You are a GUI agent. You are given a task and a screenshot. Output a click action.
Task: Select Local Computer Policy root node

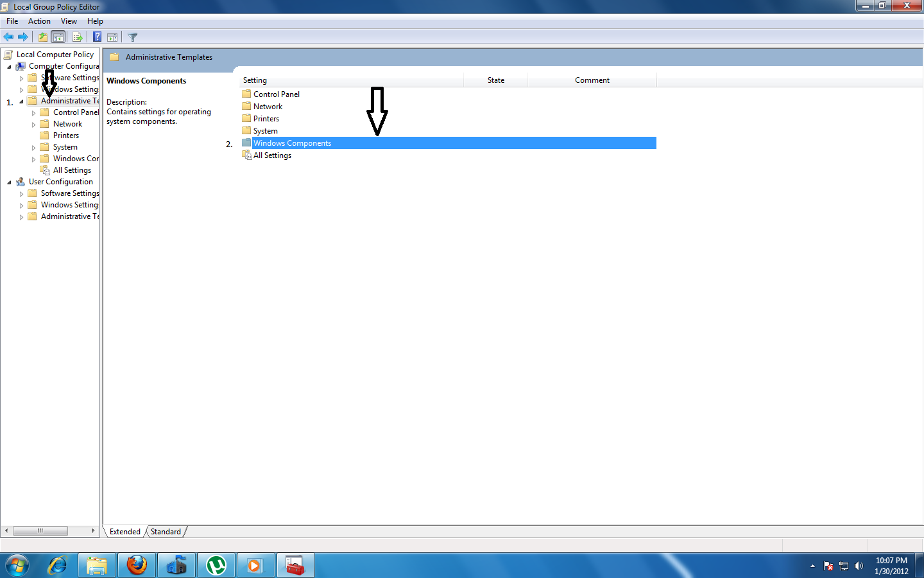[x=55, y=55]
